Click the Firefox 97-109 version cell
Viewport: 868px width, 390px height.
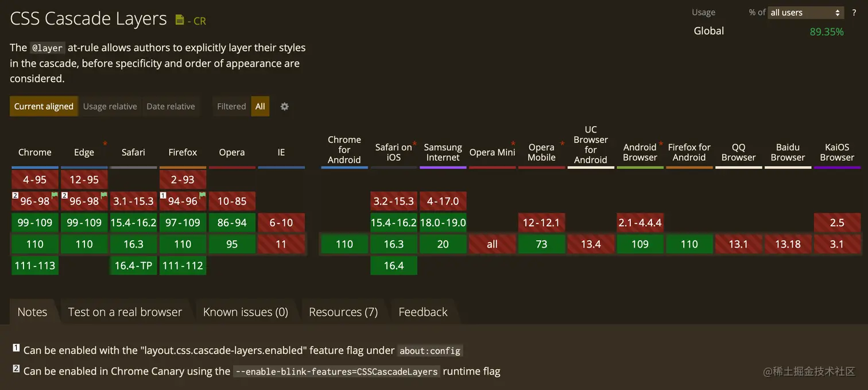coord(183,223)
